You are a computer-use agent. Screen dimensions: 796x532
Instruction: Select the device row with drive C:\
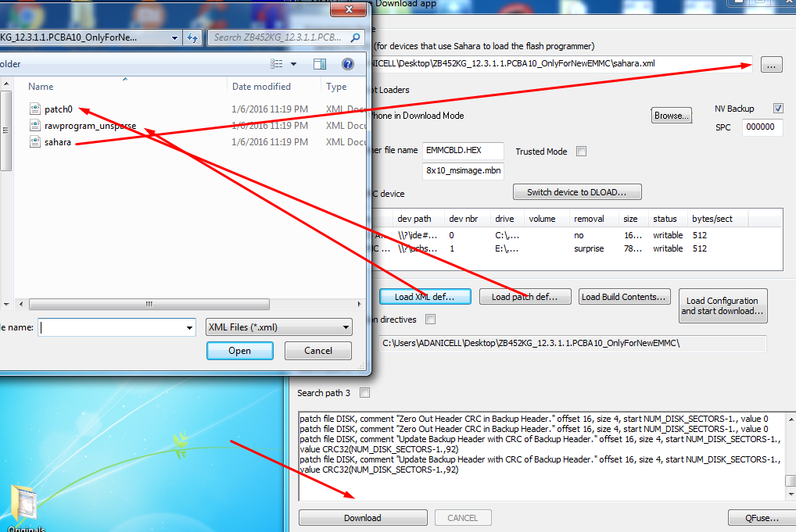(578, 235)
